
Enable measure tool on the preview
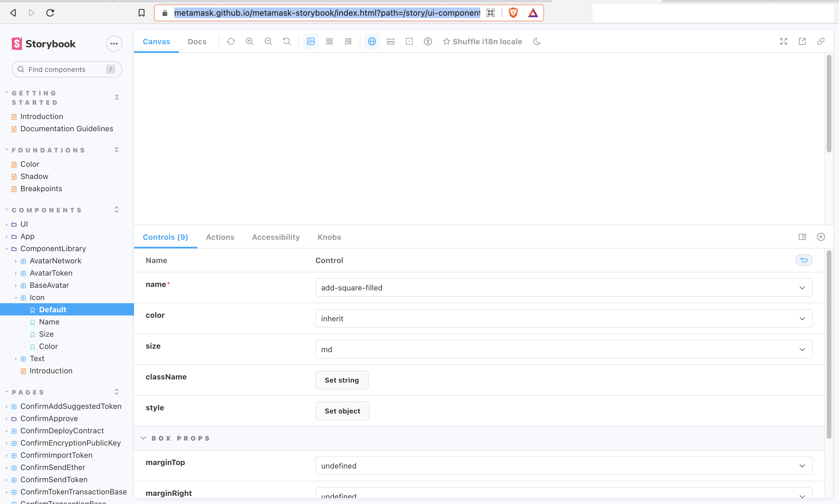[x=390, y=41]
